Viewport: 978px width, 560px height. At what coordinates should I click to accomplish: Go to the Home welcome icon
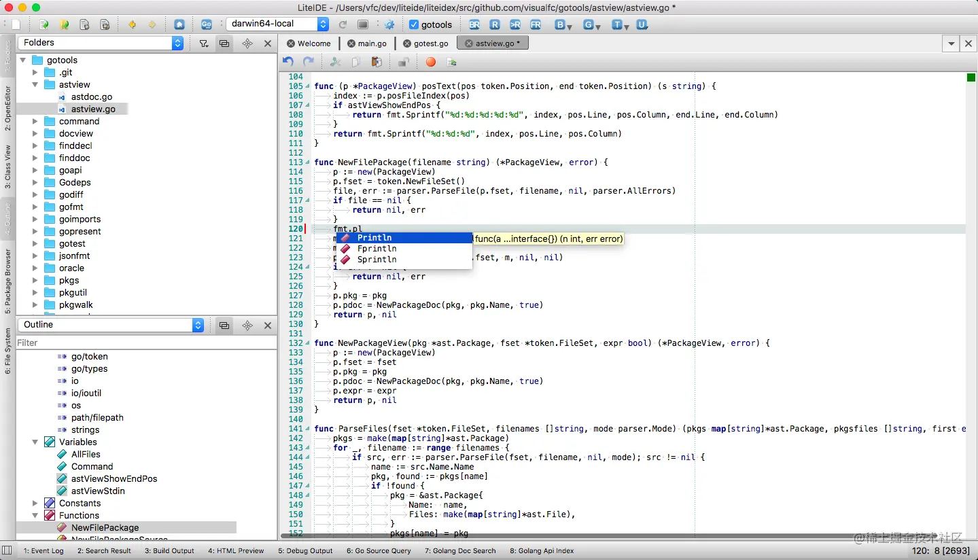(x=179, y=24)
